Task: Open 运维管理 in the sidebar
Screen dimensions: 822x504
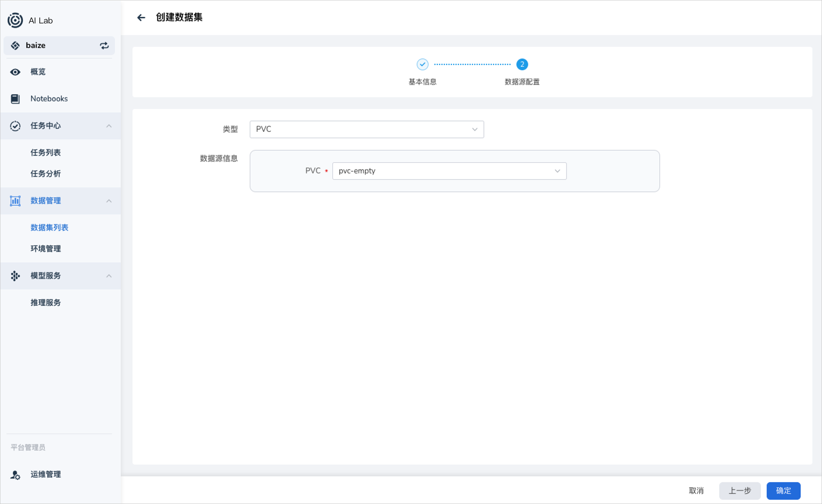Action: (60, 474)
